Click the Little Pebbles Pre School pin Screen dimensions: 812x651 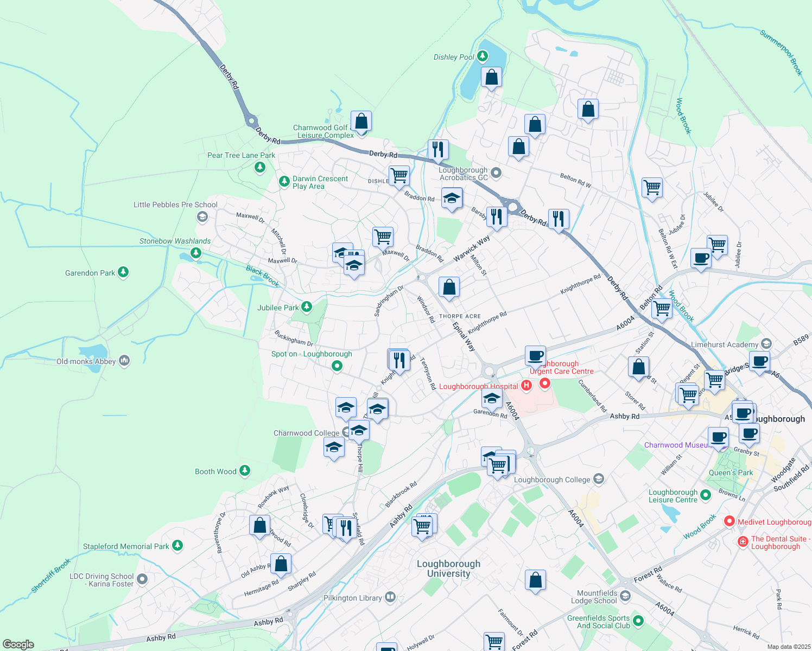click(x=202, y=217)
